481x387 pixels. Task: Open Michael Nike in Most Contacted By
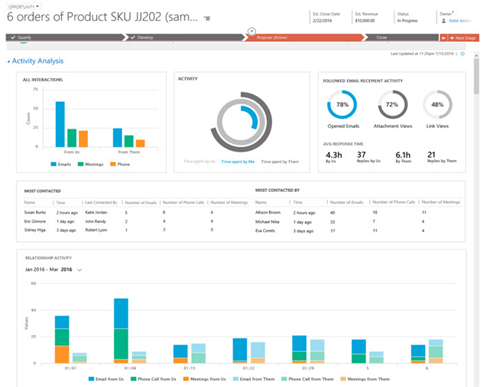point(267,222)
